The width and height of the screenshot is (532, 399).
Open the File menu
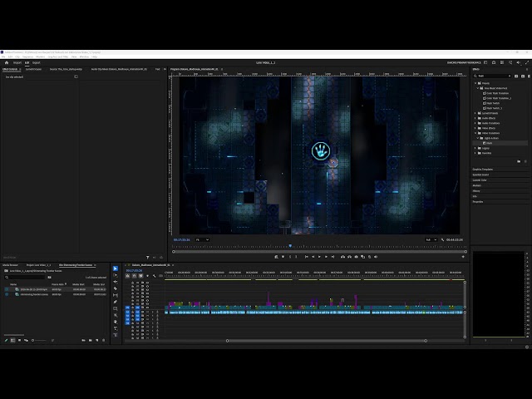click(x=3, y=57)
